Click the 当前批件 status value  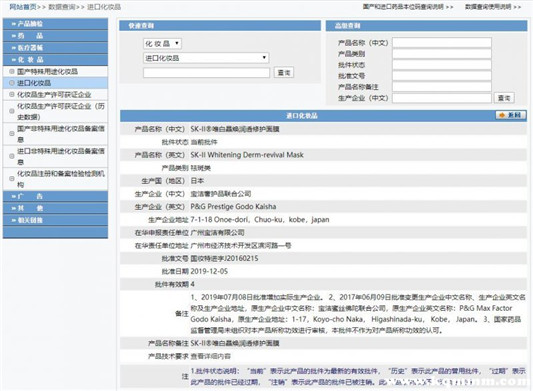204,142
